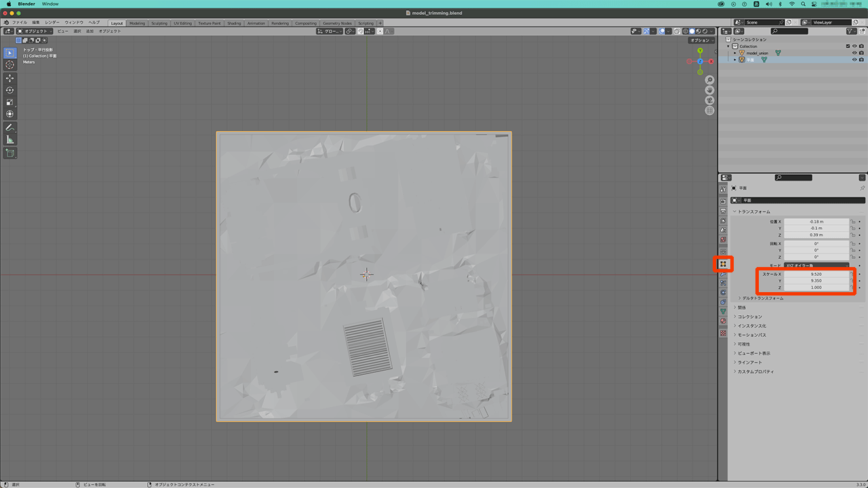Switch to the Modeling workspace tab
The width and height of the screenshot is (868, 488).
pyautogui.click(x=137, y=23)
